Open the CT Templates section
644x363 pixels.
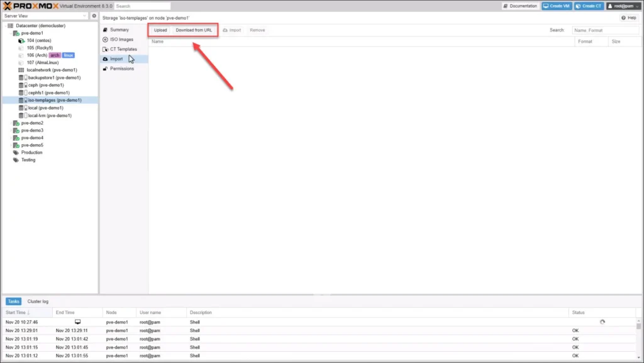(121, 49)
